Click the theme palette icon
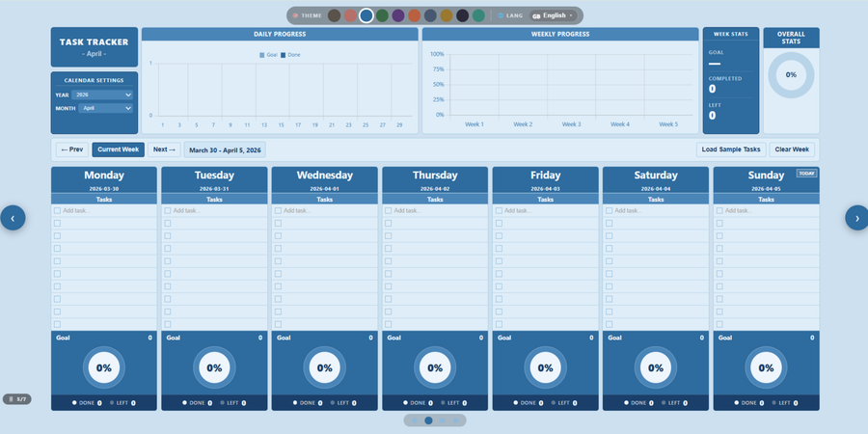868x434 pixels. tap(295, 15)
